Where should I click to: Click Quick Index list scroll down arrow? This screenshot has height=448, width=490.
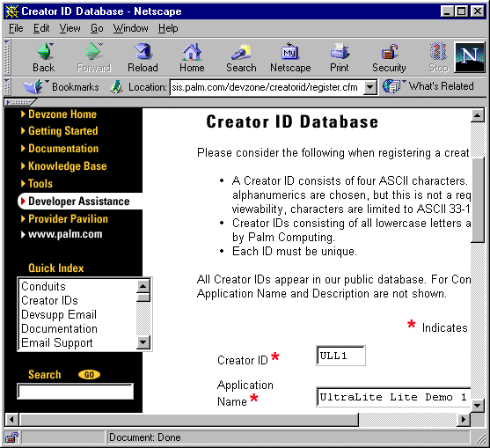143,342
